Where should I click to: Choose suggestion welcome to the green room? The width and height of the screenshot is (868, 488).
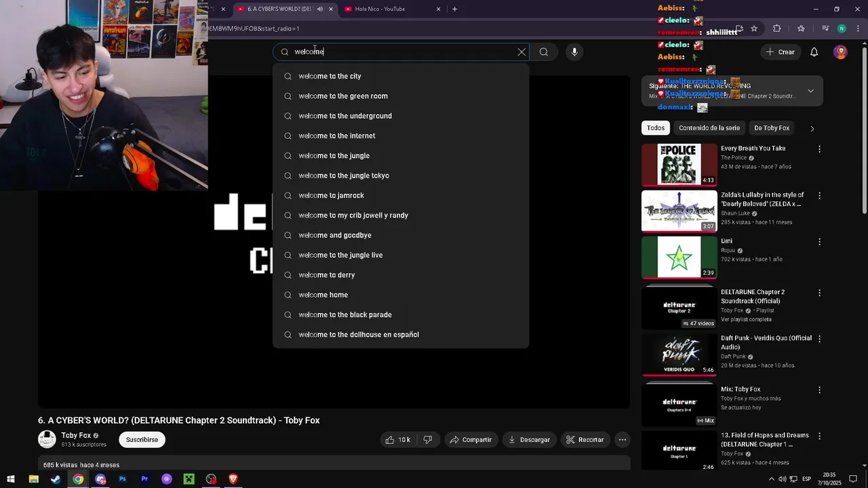(401, 96)
